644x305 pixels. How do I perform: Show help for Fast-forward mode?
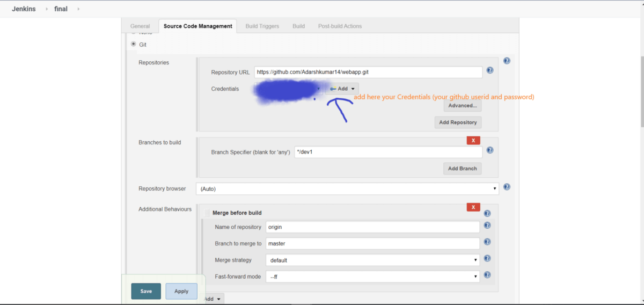pos(487,275)
